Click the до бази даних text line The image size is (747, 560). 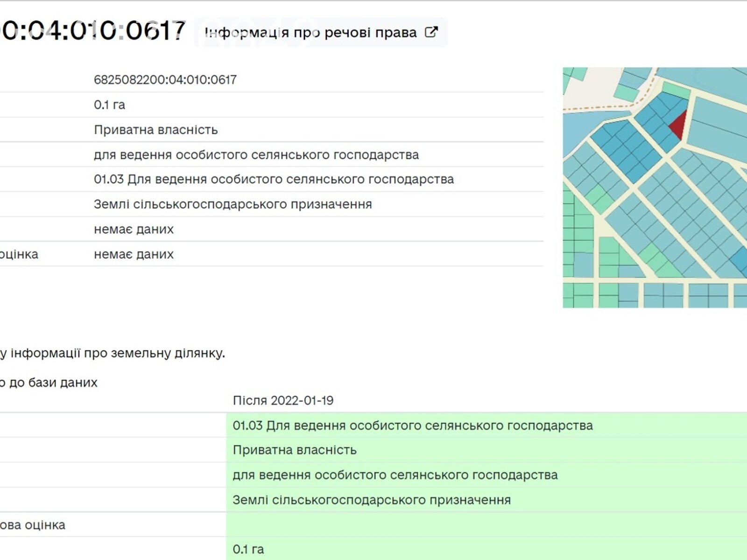(x=49, y=383)
